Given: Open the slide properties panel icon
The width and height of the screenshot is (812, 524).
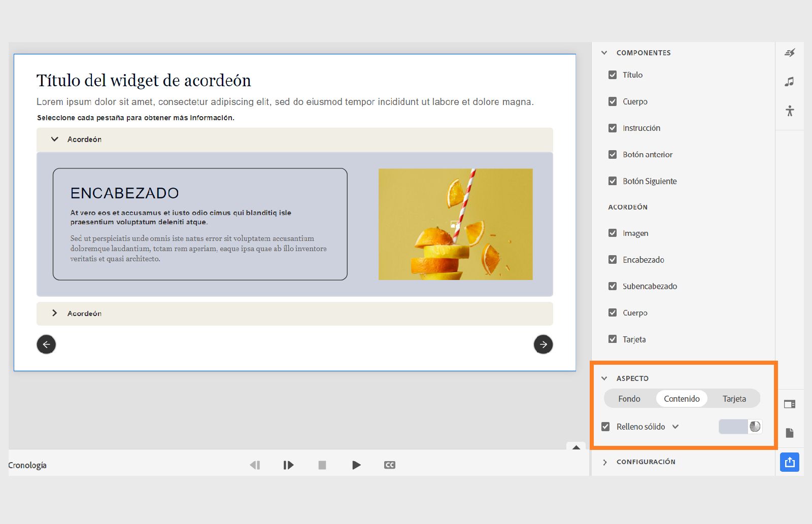Looking at the screenshot, I should click(790, 404).
